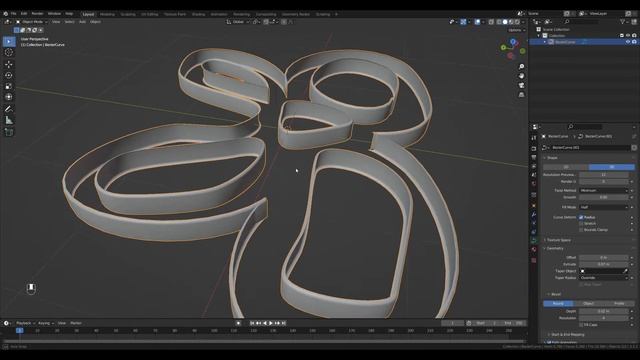This screenshot has width=640, height=360.
Task: Click play animation button in timeline
Action: pos(271,323)
